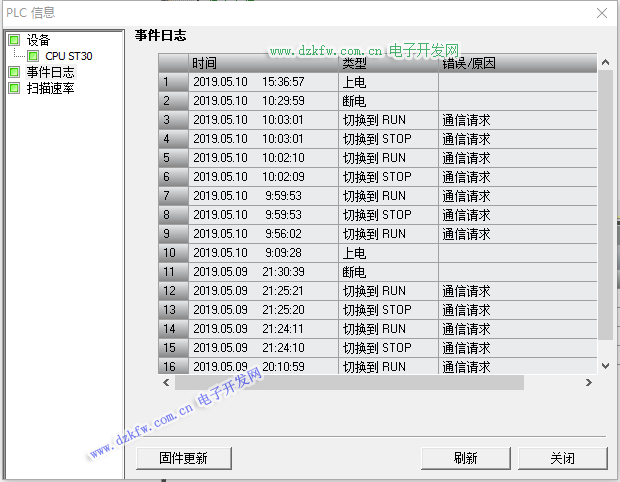Open the 事件日志 tree item
The image size is (620, 482).
50,72
